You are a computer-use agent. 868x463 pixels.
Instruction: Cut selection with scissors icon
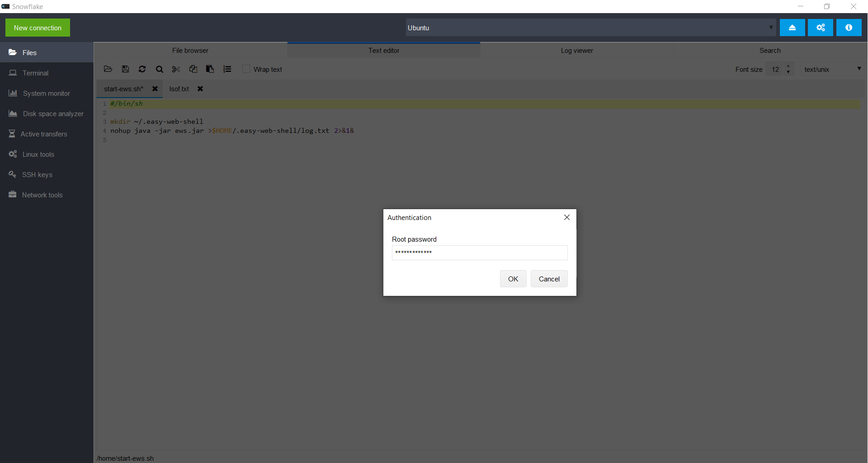[176, 69]
